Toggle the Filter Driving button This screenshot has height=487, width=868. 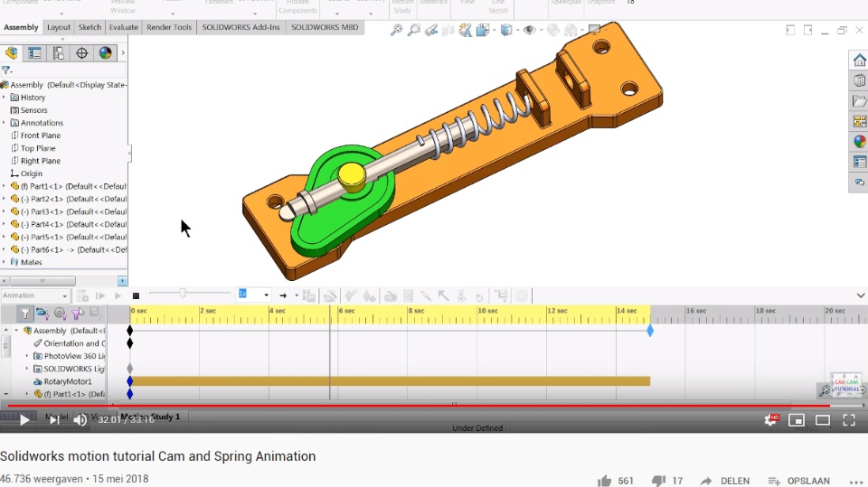[x=60, y=314]
